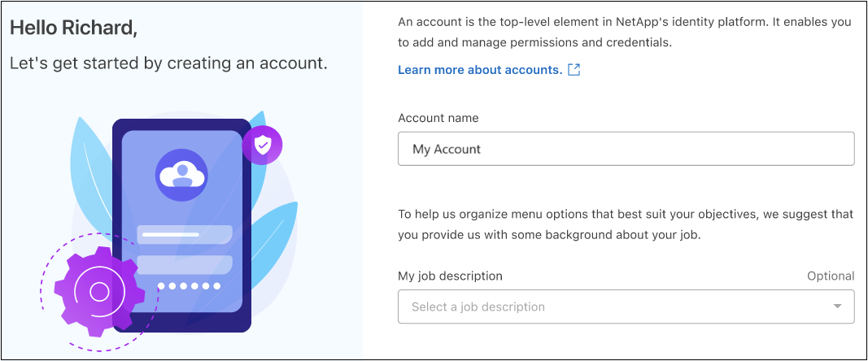Click the white password dots in illustration
Viewport: 868px width, 361px height.
190,286
